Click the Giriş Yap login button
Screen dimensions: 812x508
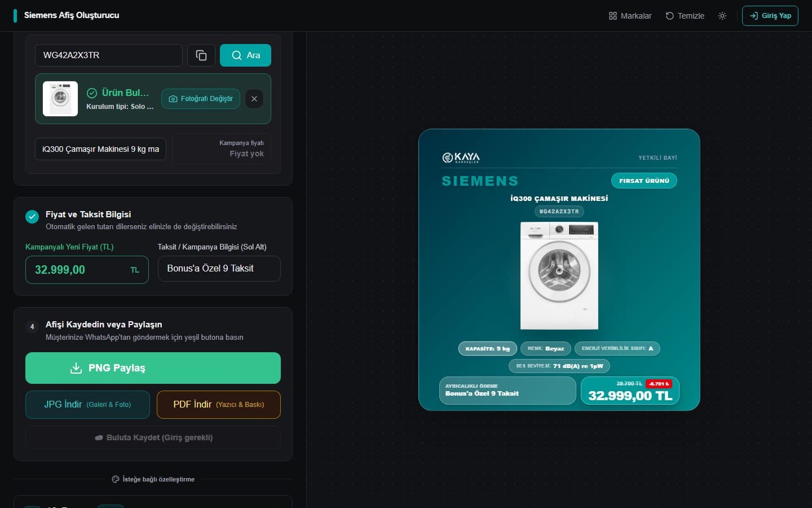770,16
